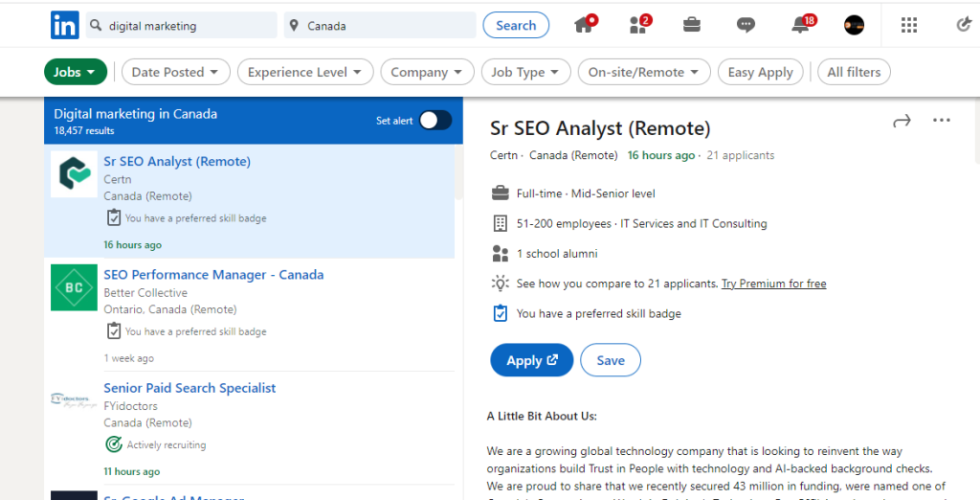The width and height of the screenshot is (980, 500).
Task: Open Senior Paid Search Specialist listing
Action: [x=189, y=388]
